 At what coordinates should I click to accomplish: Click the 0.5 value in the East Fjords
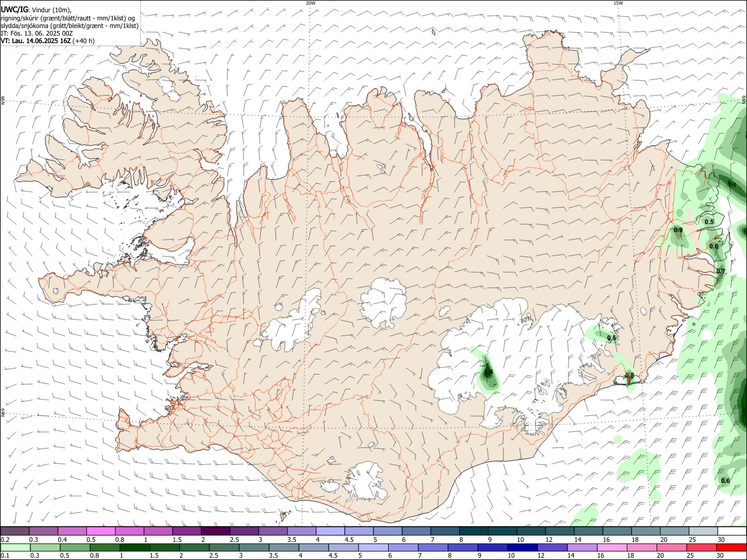point(709,222)
